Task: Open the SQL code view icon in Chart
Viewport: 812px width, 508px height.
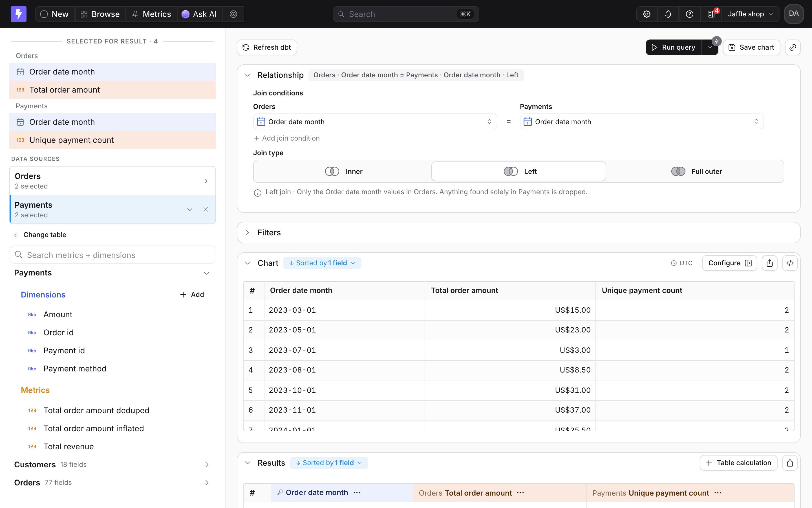Action: [790, 263]
